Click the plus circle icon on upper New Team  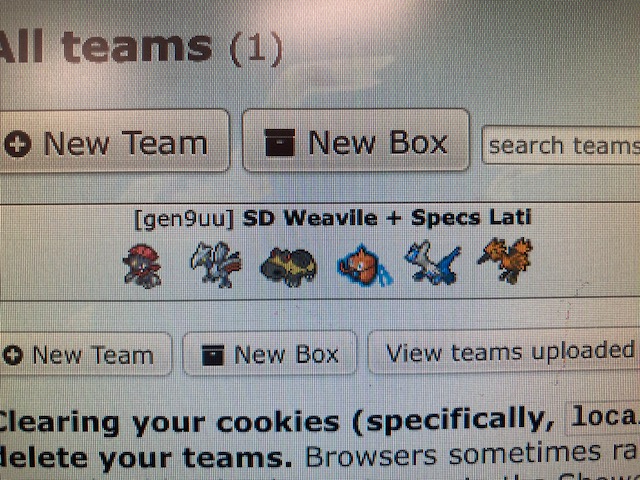coord(18,144)
